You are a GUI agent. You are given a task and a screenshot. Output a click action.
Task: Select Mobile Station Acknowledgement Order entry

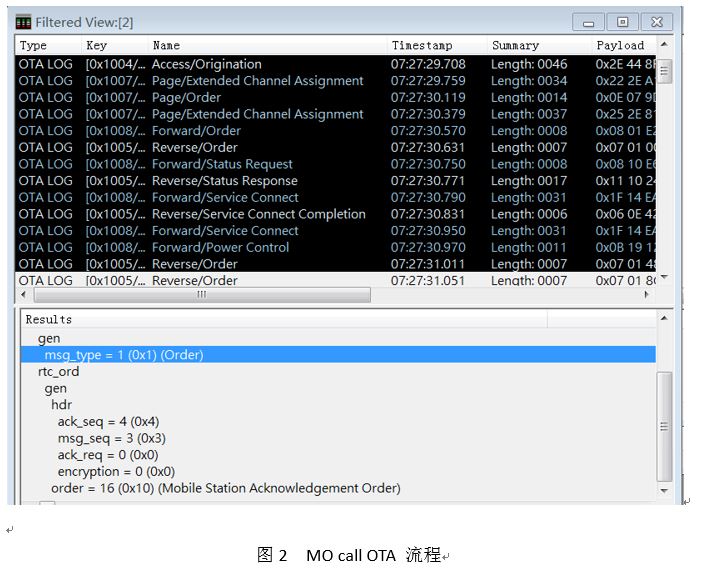(226, 488)
